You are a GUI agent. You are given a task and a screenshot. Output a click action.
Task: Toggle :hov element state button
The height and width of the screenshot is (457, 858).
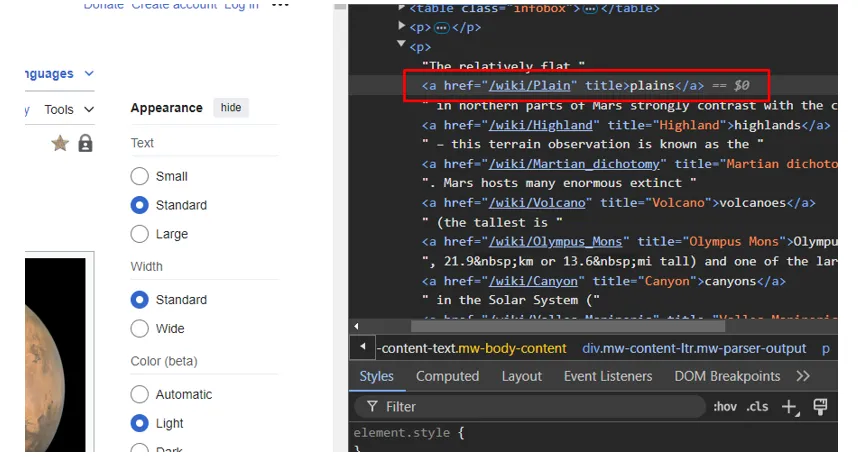click(x=725, y=407)
